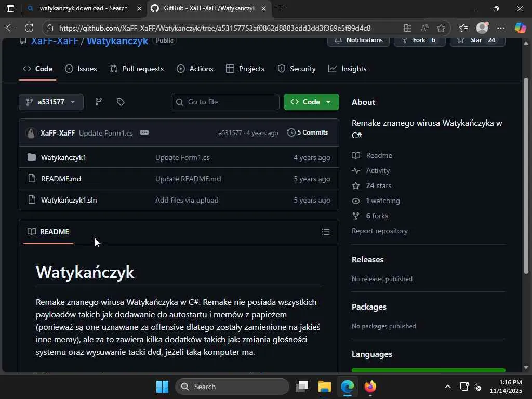Open the browser profile avatar
Screen dimensions: 532x399
482,28
